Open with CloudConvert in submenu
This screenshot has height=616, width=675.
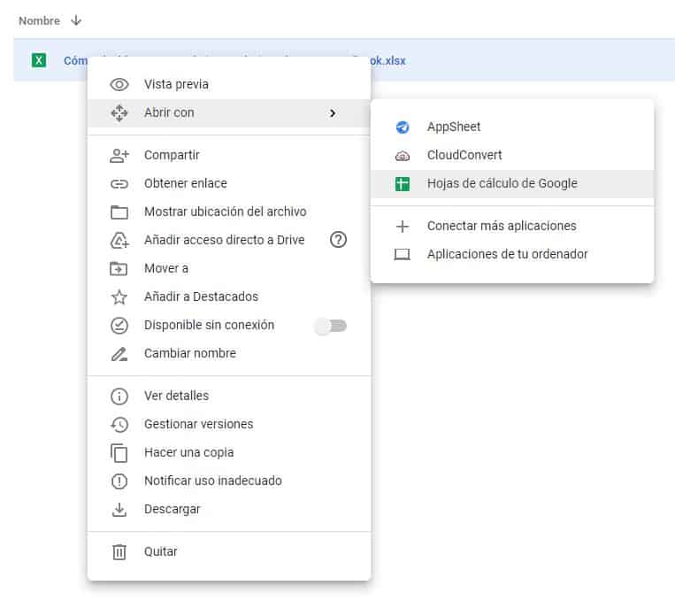512,156
